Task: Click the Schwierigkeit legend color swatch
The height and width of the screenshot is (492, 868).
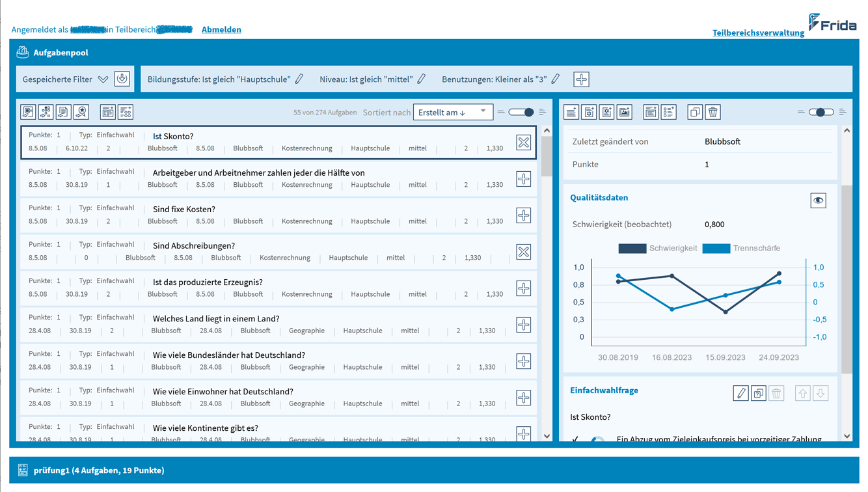Action: click(632, 248)
